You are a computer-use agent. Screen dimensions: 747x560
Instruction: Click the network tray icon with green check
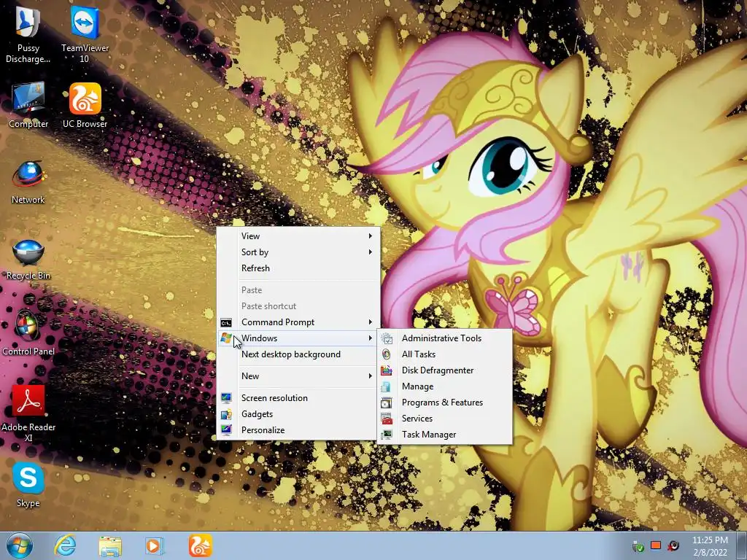[638, 545]
